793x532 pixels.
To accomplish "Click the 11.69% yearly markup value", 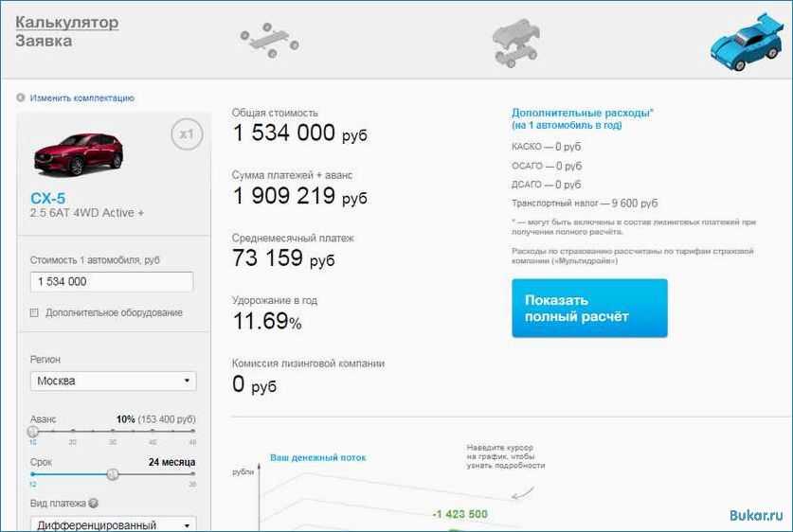I will coord(267,321).
